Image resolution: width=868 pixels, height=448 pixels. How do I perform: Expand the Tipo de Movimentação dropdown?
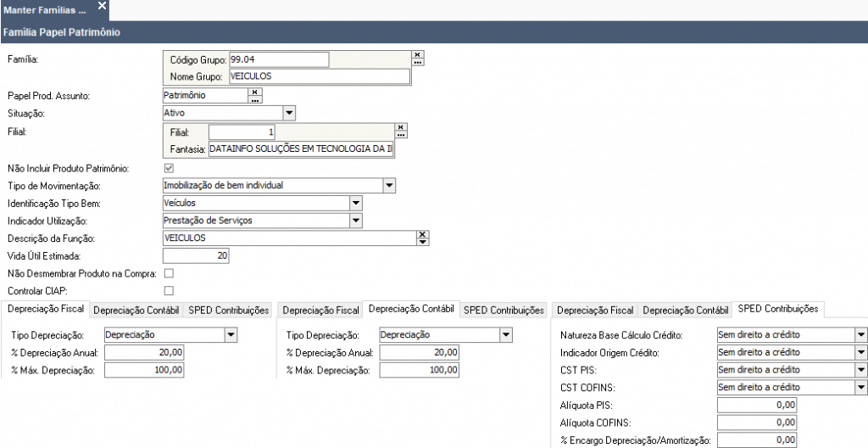pyautogui.click(x=389, y=186)
